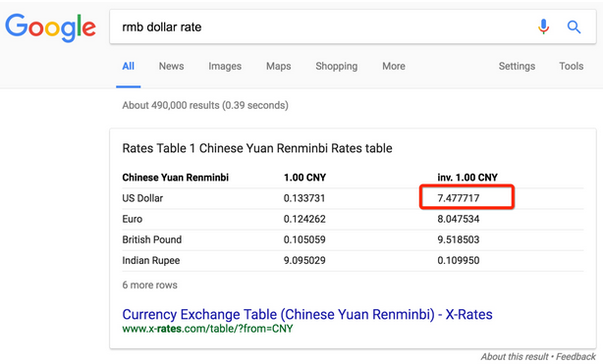The image size is (603, 364).
Task: Open the Settings menu
Action: [517, 66]
